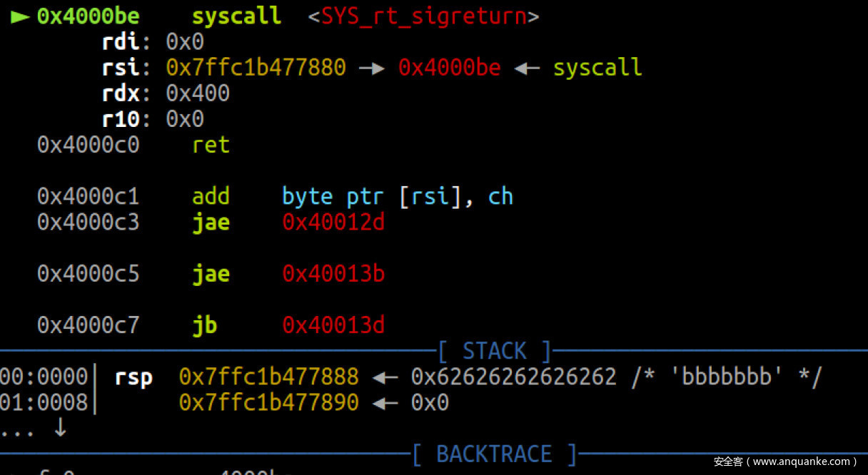The height and width of the screenshot is (475, 868).
Task: Click the green current-instruction arrow marker
Action: (x=19, y=16)
